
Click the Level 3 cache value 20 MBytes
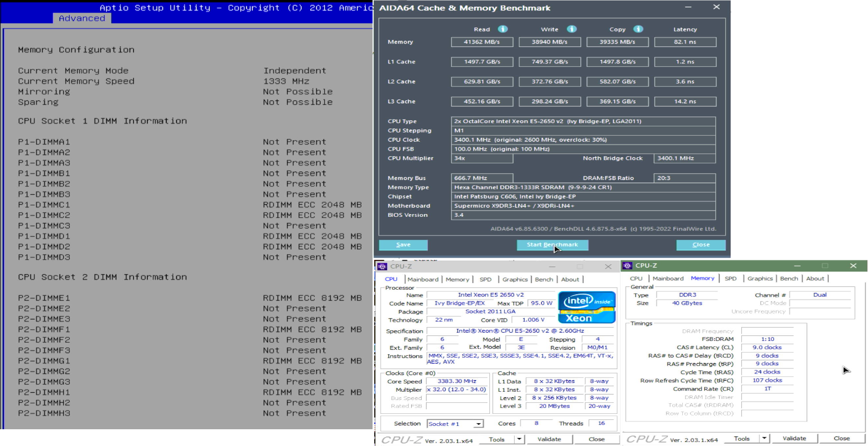(x=554, y=406)
